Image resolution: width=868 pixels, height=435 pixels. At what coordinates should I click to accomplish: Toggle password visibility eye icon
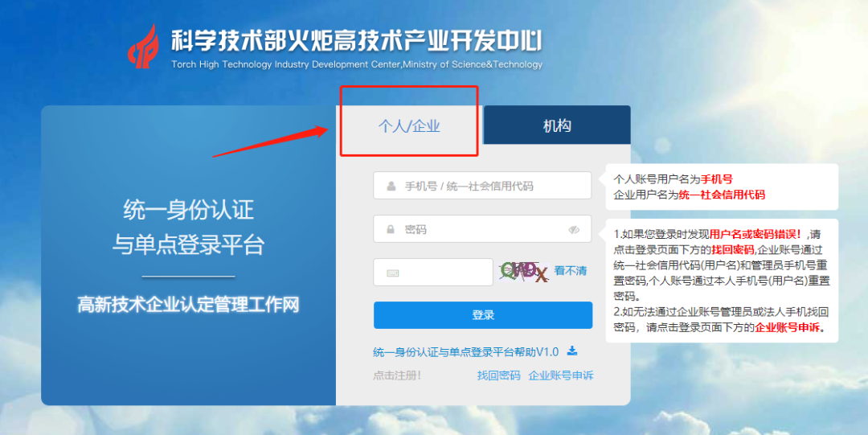(x=574, y=229)
